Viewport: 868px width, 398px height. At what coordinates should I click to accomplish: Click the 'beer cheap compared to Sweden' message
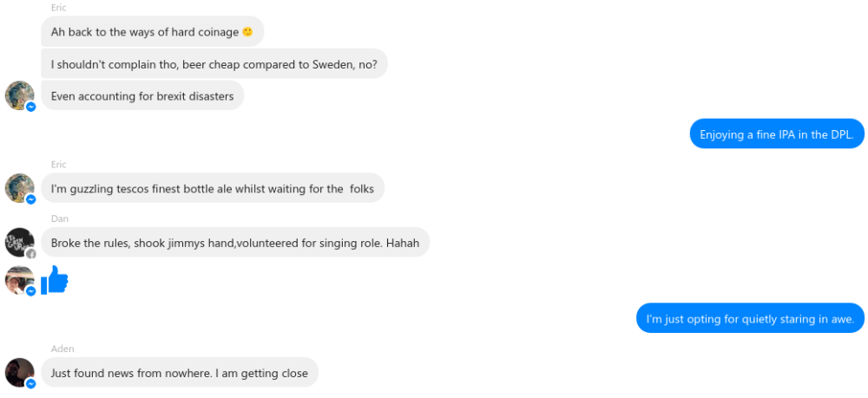pyautogui.click(x=214, y=63)
